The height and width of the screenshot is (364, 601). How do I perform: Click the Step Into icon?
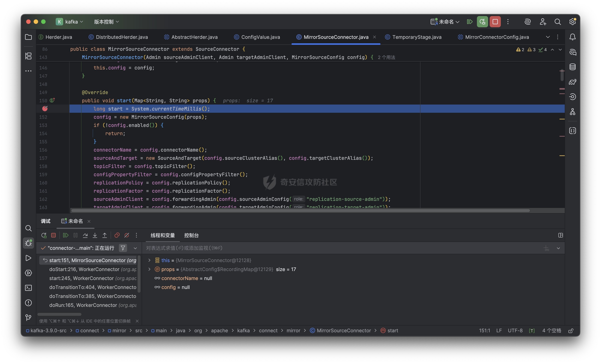(x=95, y=235)
